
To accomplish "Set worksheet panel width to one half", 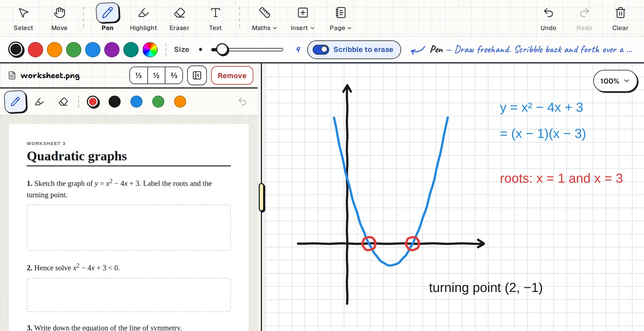I will point(156,75).
